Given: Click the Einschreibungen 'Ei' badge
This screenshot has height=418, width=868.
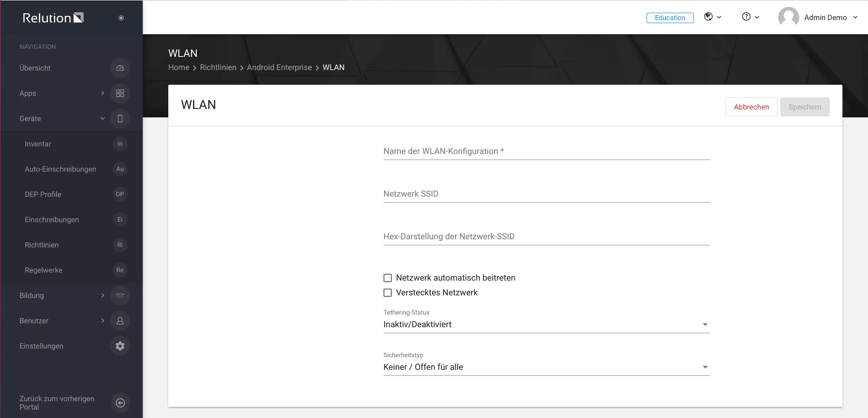Looking at the screenshot, I should point(120,220).
